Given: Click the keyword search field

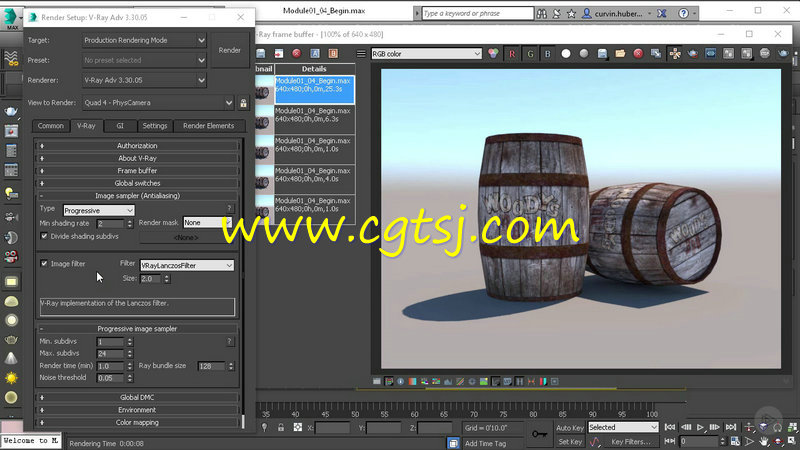Looking at the screenshot, I should (x=478, y=13).
